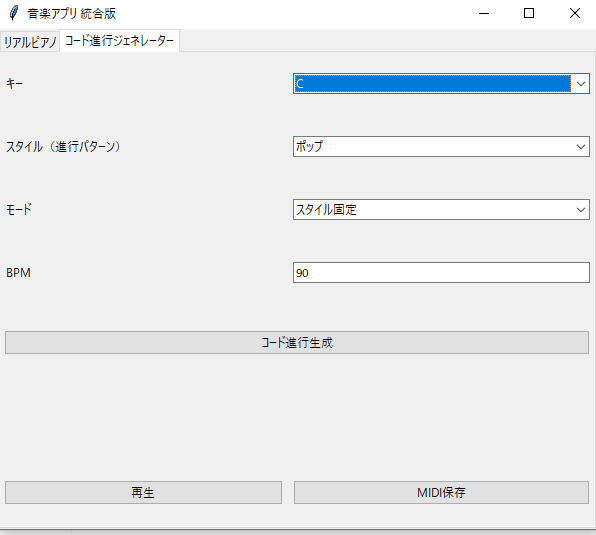Screen dimensions: 596x535
Task: Click the BPM label text
Action: tap(18, 273)
